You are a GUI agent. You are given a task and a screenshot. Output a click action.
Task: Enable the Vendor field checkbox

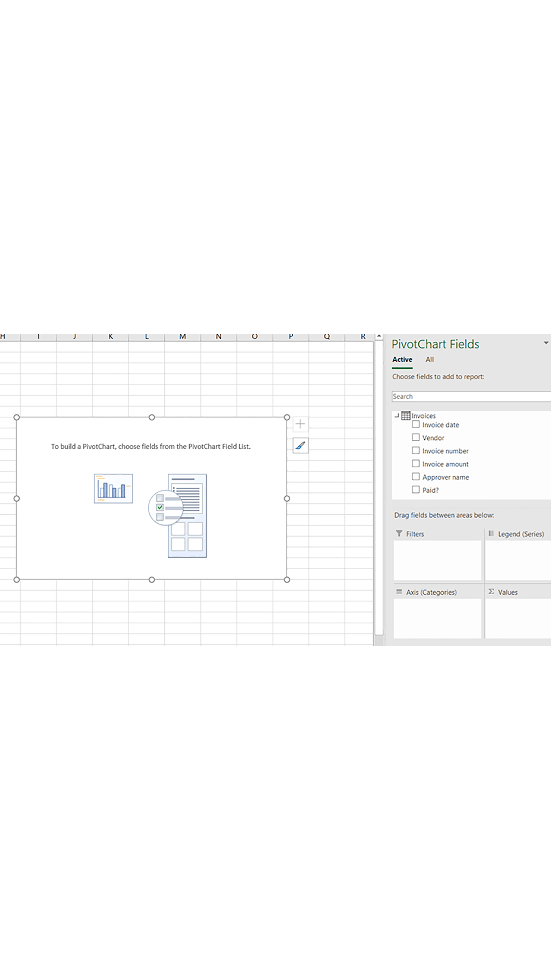click(416, 438)
